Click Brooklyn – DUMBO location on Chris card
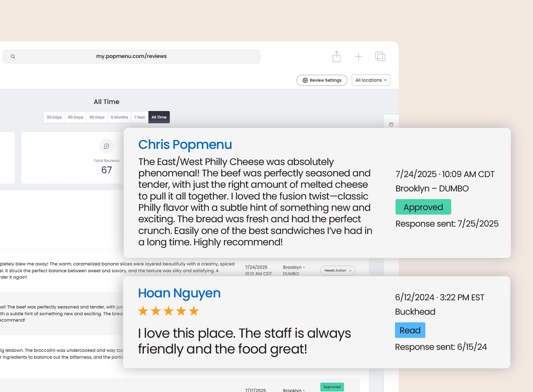This screenshot has height=392, width=533. pyautogui.click(x=432, y=188)
